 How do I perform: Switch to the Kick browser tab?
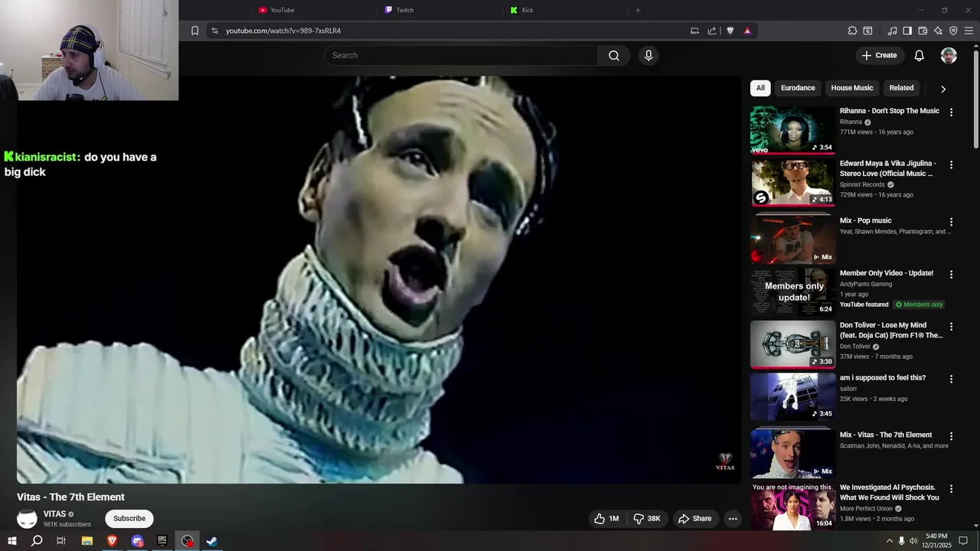527,10
